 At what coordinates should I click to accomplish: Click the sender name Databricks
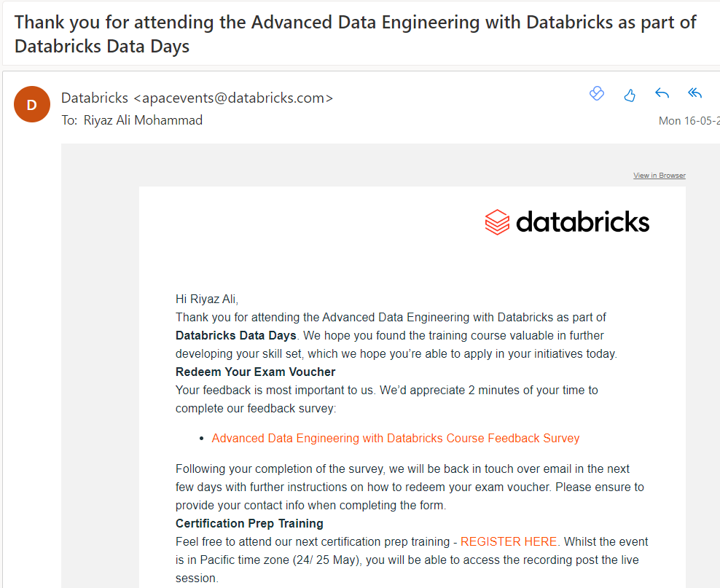tap(95, 98)
